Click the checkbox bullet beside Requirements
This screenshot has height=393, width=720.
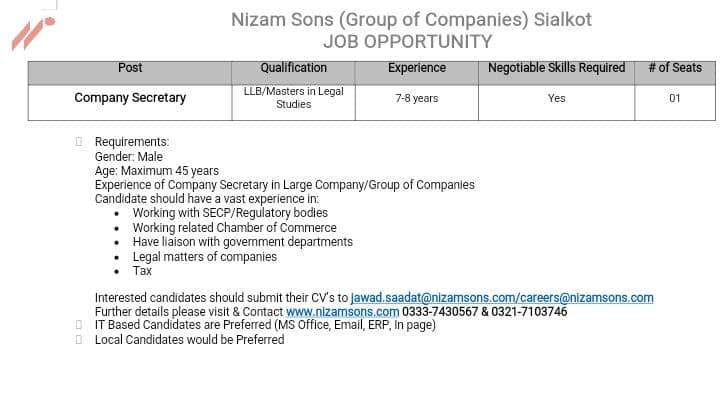pyautogui.click(x=79, y=142)
